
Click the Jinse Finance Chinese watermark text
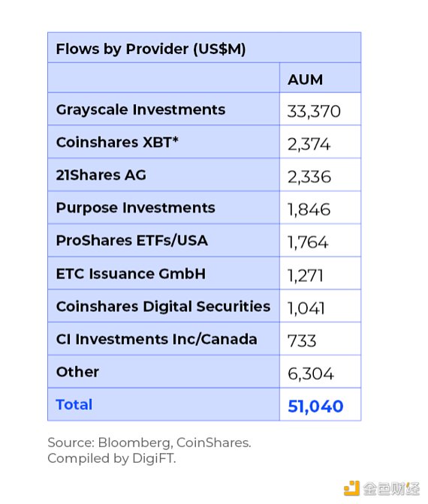392,489
